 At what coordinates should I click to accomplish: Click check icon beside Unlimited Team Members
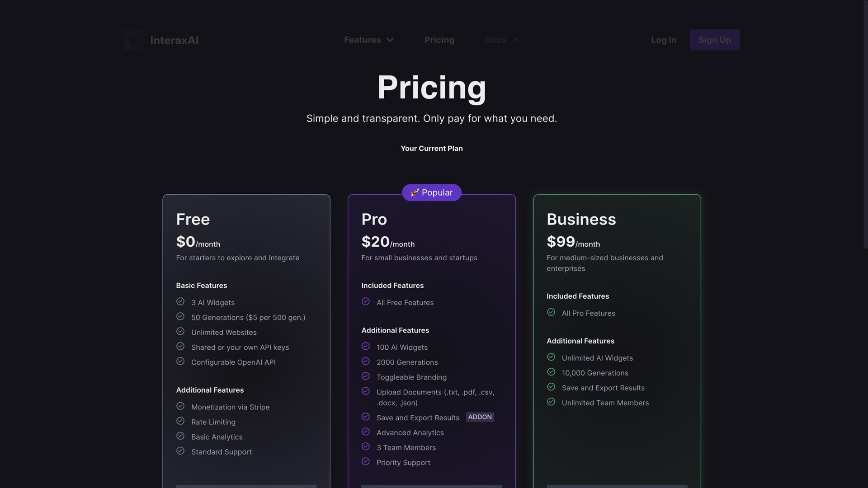pos(551,402)
